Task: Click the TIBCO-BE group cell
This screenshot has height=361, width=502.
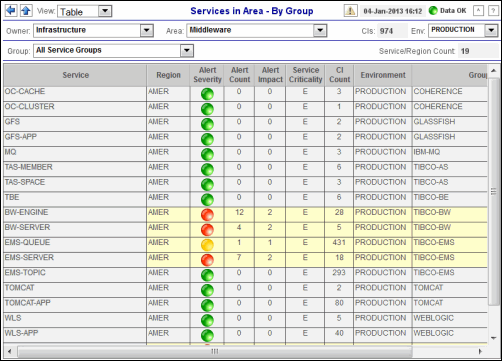Action: [450, 199]
